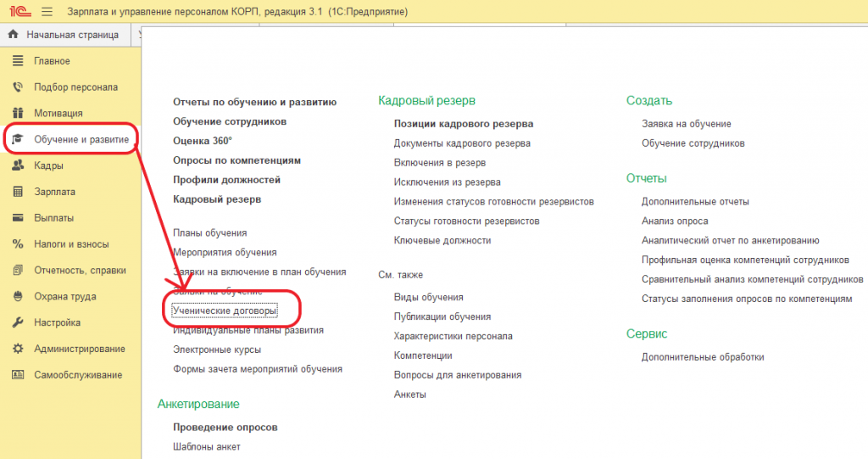Click the Администрирование gear icon
868x459 pixels.
click(18, 348)
